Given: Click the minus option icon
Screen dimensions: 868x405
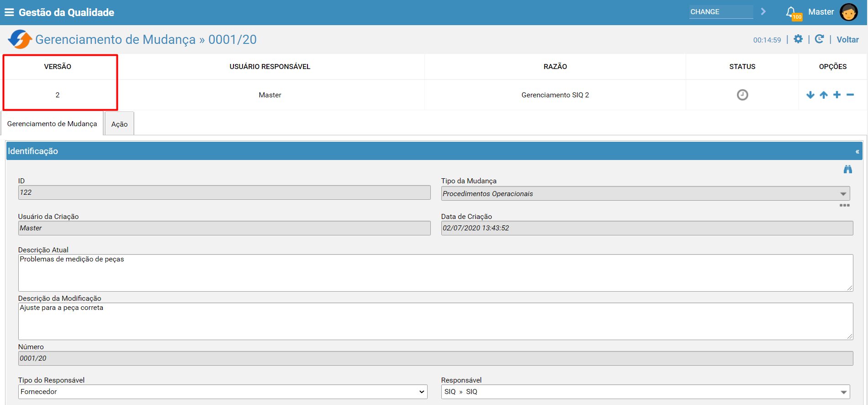Looking at the screenshot, I should 850,95.
